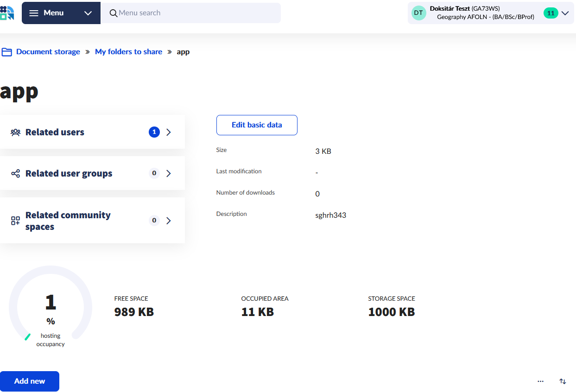Viewport: 576px width, 392px height.
Task: Click the Description value sghrh343
Action: (x=330, y=215)
